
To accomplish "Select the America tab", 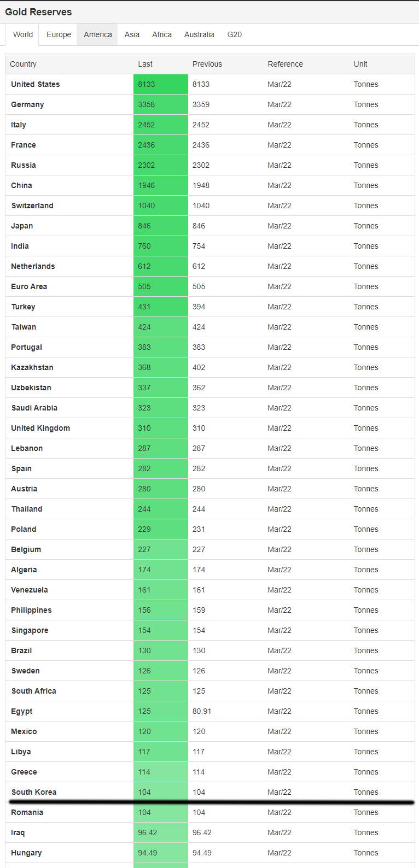I will (x=98, y=34).
